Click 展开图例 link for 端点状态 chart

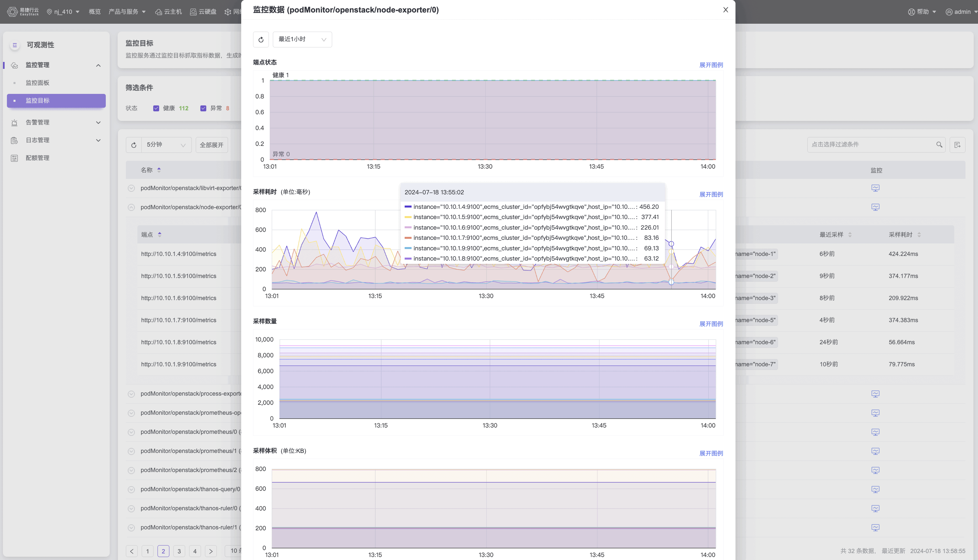711,65
